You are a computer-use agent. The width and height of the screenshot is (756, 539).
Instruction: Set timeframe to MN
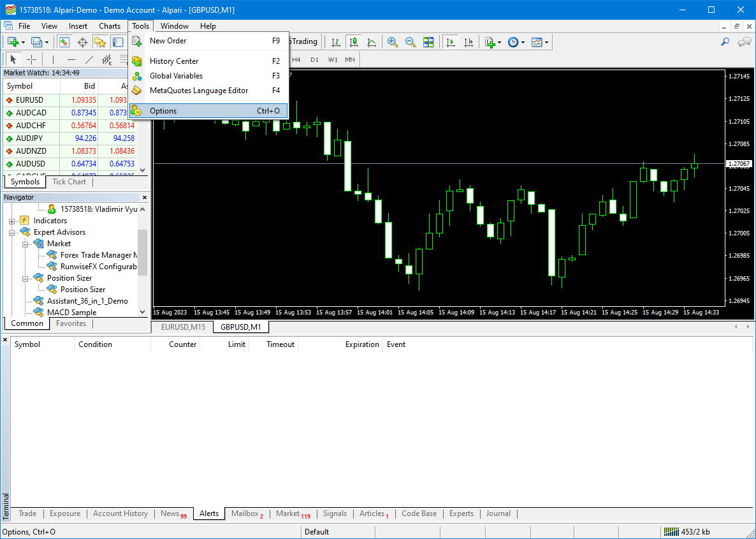click(349, 59)
